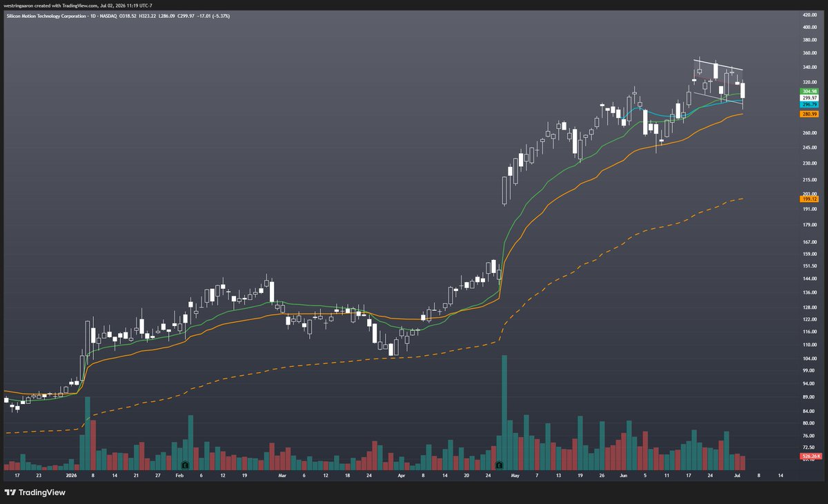The image size is (828, 504).
Task: Click the 151.50 price axis label
Action: pos(809,266)
